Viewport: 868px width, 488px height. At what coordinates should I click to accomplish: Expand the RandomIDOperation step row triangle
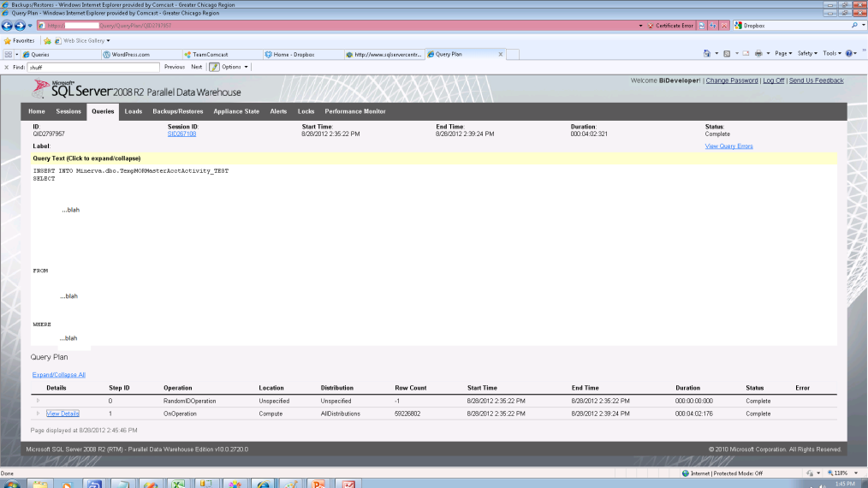[39, 401]
